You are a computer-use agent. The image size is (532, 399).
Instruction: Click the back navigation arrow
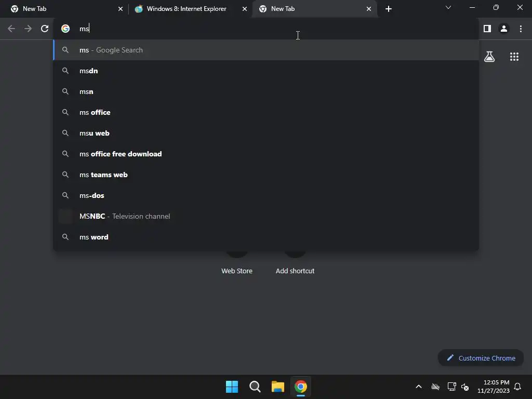coord(11,29)
